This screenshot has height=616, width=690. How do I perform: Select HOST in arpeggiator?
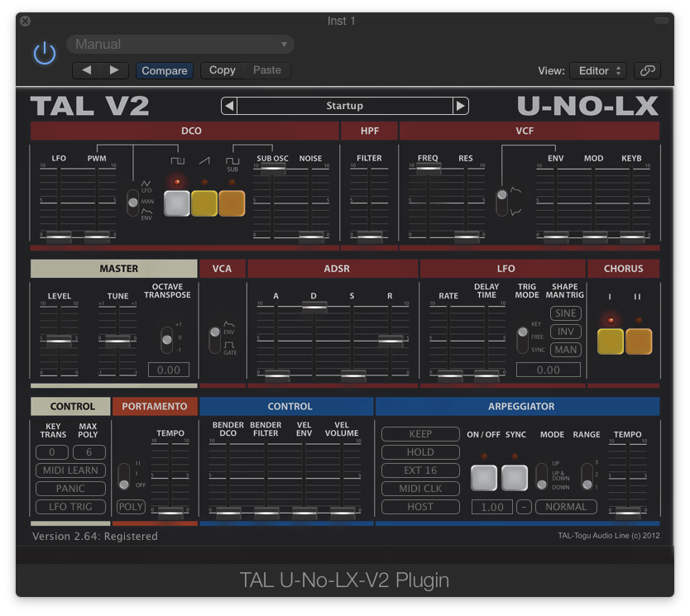point(420,507)
